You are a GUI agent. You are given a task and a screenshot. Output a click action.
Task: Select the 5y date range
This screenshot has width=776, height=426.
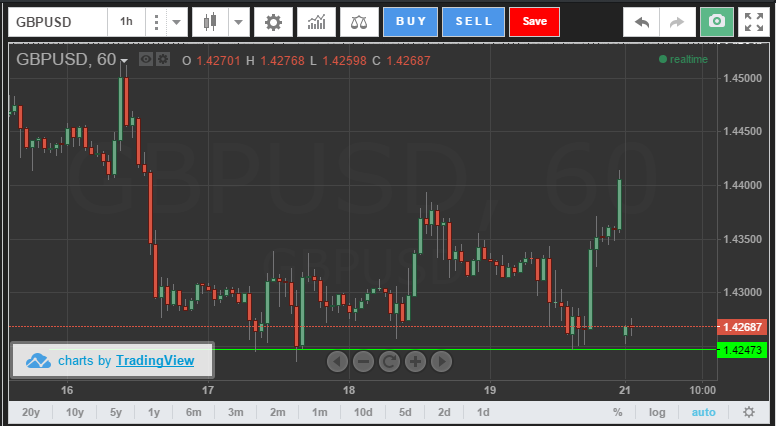tap(116, 412)
